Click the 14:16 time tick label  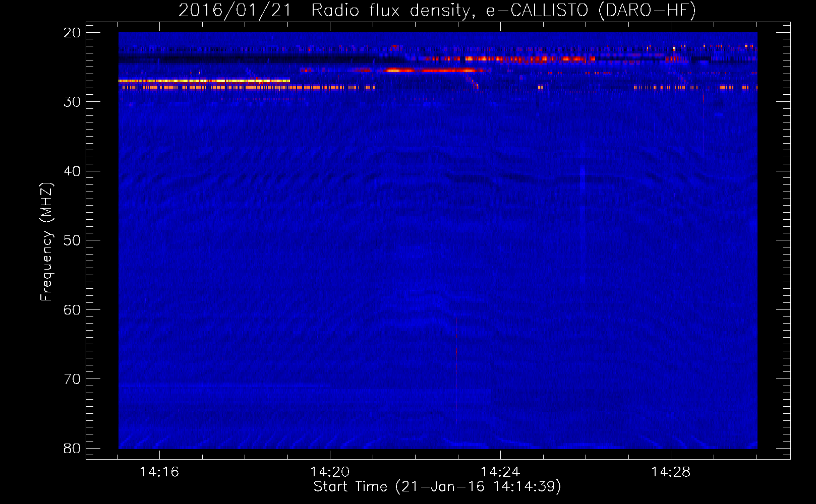click(x=159, y=472)
